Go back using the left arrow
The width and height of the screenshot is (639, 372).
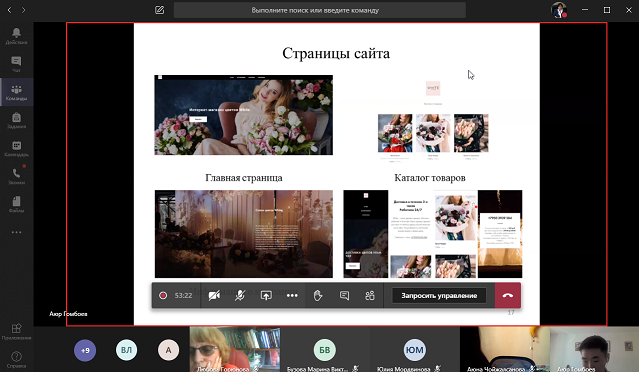tap(10, 10)
